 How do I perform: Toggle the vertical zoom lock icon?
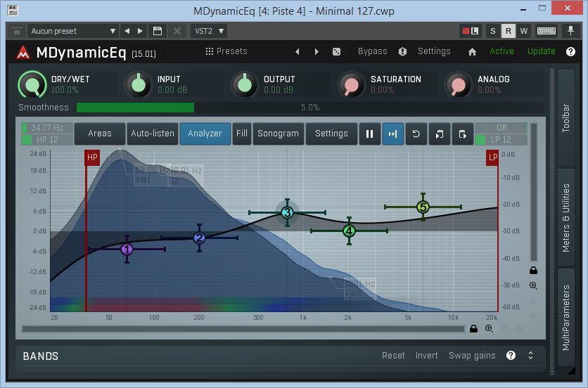533,270
